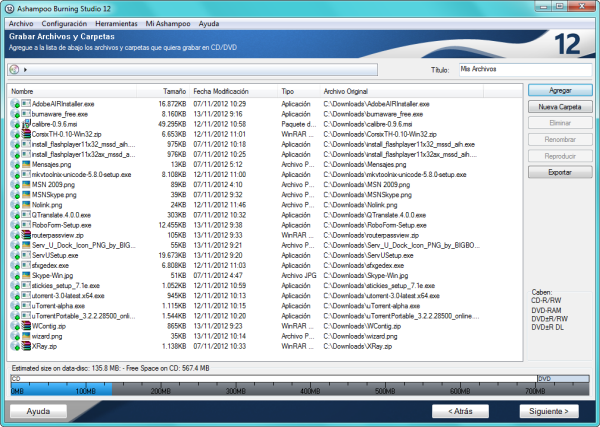The width and height of the screenshot is (600, 427).
Task: Expand the path bar arrow
Action: tap(25, 70)
